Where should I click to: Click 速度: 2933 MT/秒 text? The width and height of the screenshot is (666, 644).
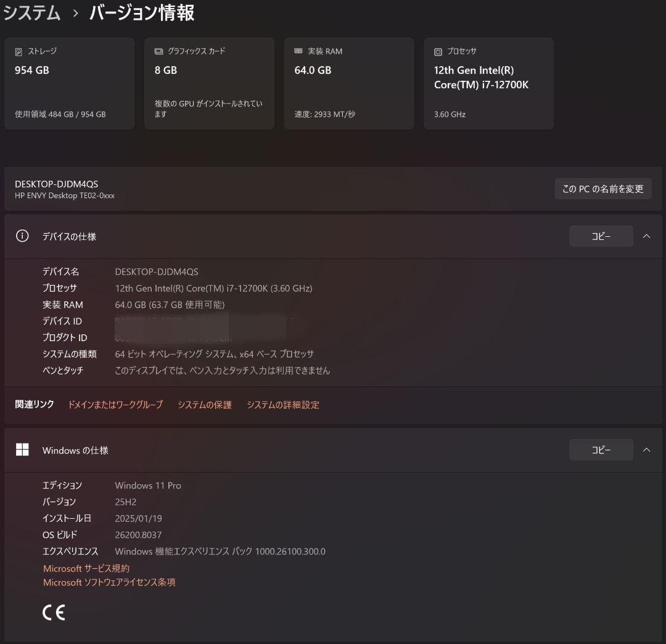point(325,114)
